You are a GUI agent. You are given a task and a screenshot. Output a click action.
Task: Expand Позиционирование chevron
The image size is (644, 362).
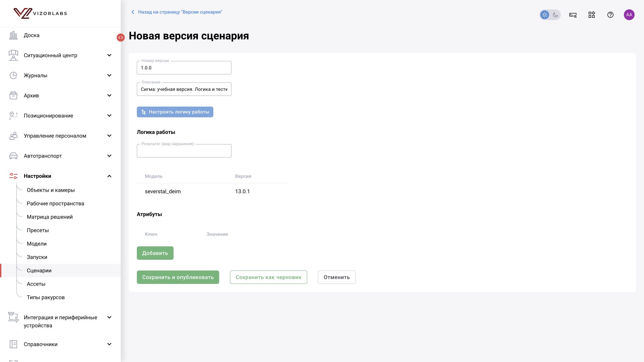click(x=109, y=116)
